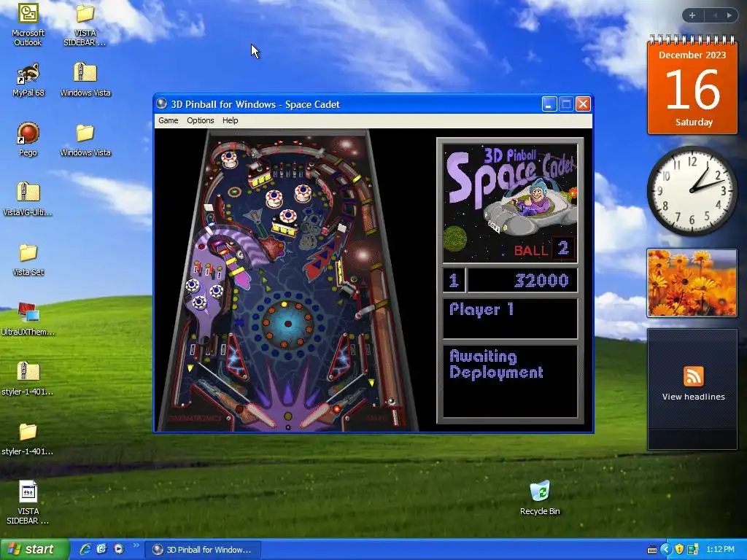Open the Help menu in 3D Pinball
Image resolution: width=747 pixels, height=560 pixels.
230,120
